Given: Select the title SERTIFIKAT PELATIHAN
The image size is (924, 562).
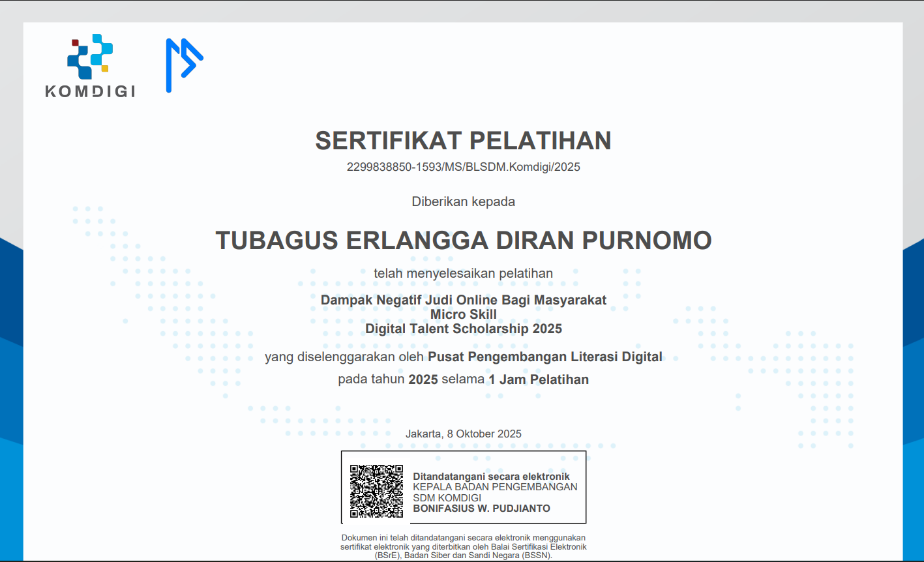Looking at the screenshot, I should (x=462, y=140).
